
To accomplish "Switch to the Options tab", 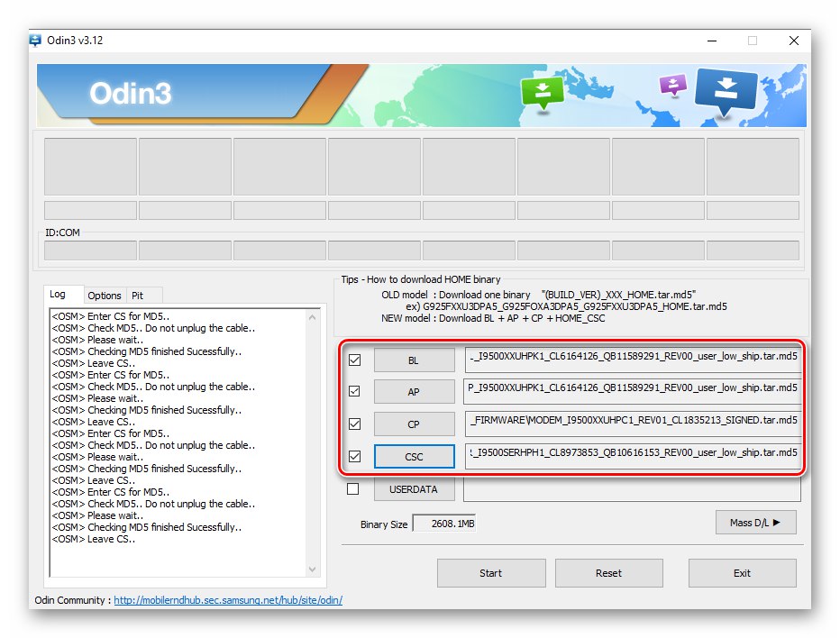I will pos(105,296).
